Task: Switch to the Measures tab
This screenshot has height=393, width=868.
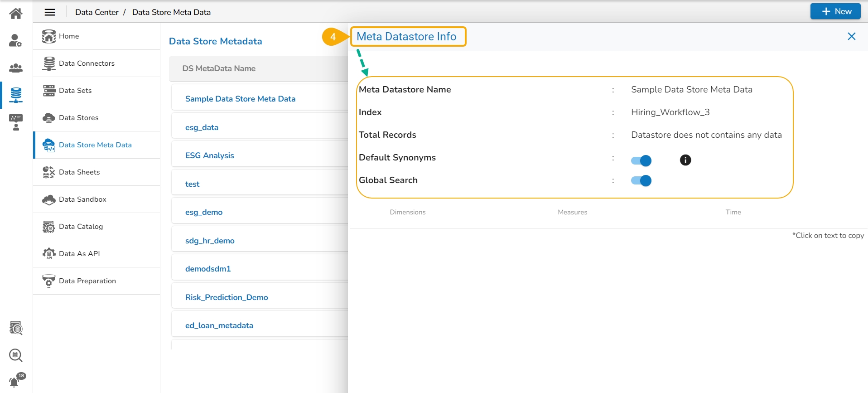Action: [x=572, y=212]
